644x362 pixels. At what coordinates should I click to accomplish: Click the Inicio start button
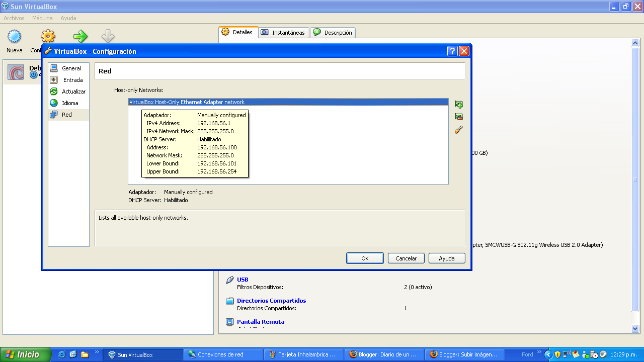click(x=25, y=354)
